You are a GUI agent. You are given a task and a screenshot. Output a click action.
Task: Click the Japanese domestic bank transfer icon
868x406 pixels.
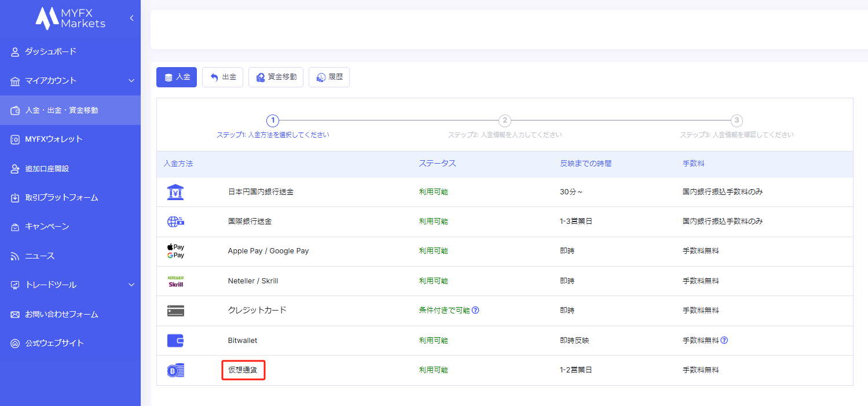(175, 192)
